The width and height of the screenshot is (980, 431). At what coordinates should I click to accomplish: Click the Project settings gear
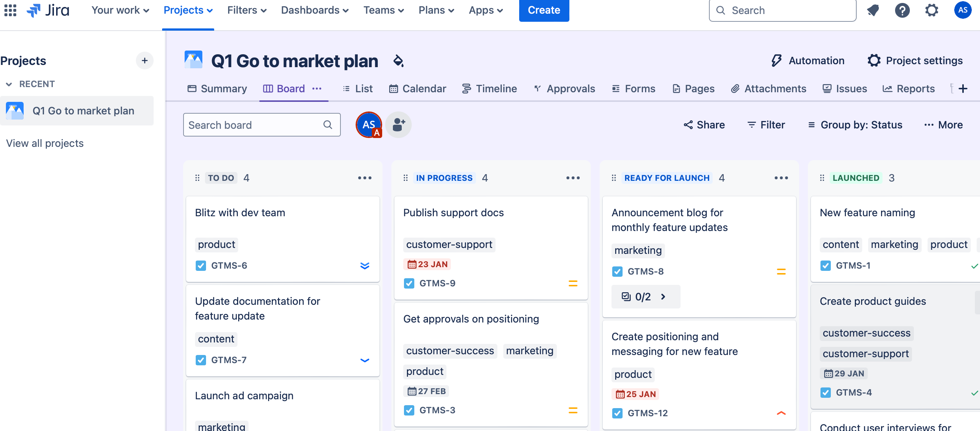pos(874,61)
